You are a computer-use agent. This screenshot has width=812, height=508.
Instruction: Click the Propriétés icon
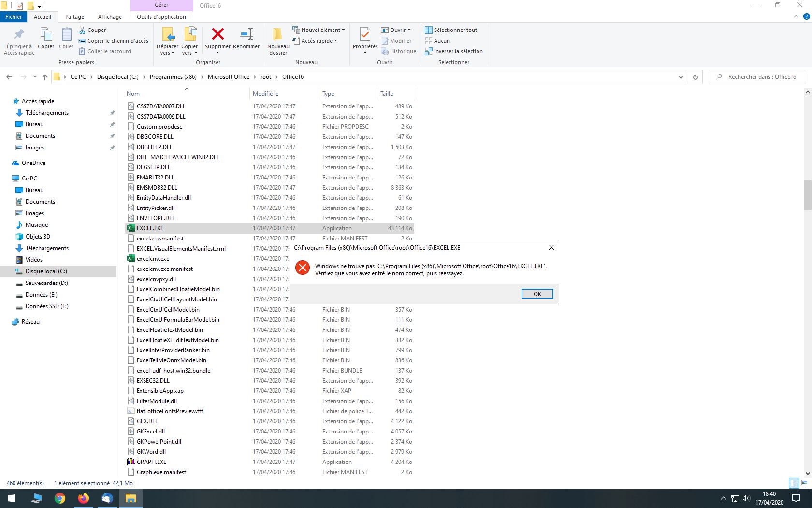(x=365, y=35)
